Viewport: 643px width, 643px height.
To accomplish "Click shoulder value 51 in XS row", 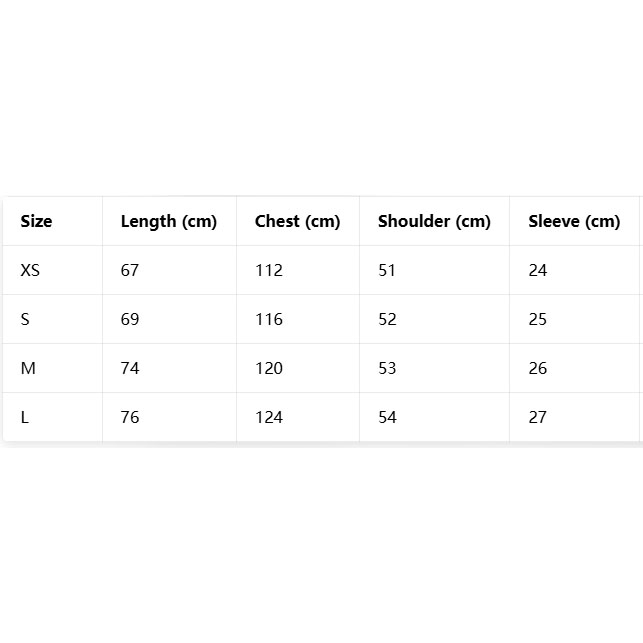I will click(387, 270).
